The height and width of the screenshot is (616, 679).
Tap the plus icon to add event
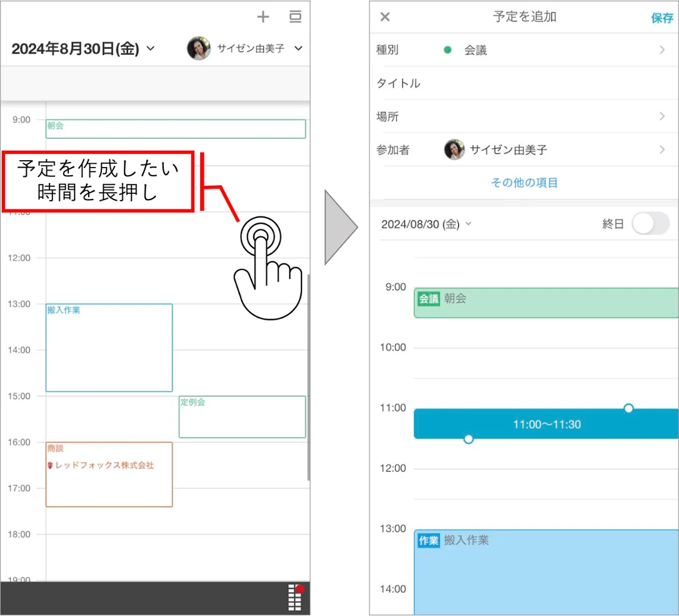[263, 17]
